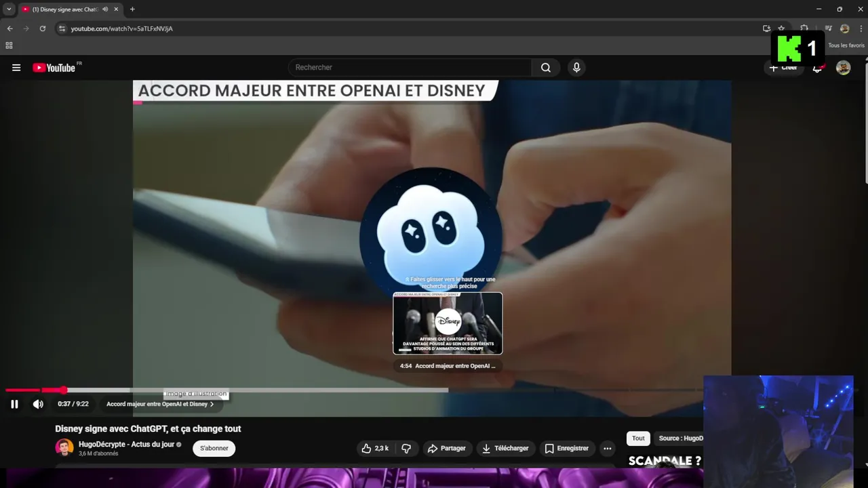Open the YouTube hamburger guide menu
The image size is (868, 488).
[x=16, y=68]
